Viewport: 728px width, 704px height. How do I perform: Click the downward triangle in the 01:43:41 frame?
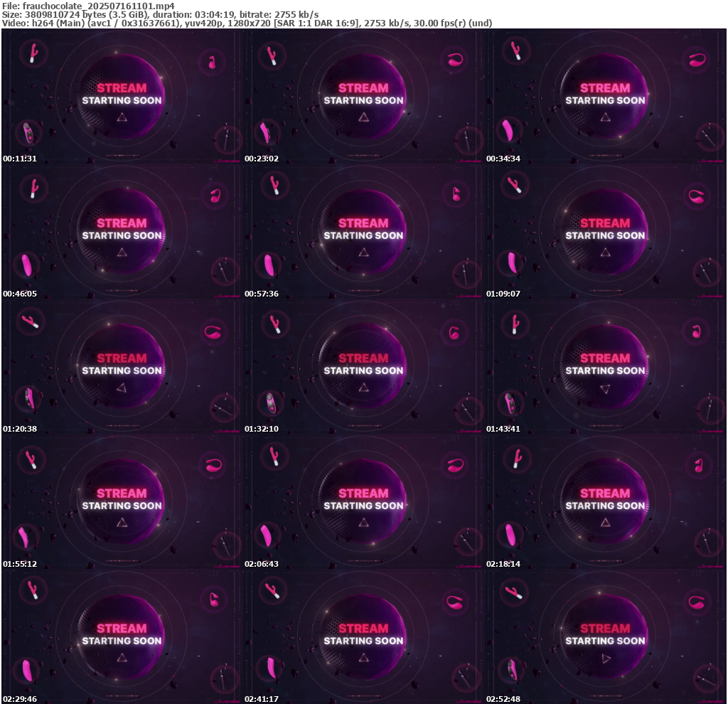tap(606, 389)
